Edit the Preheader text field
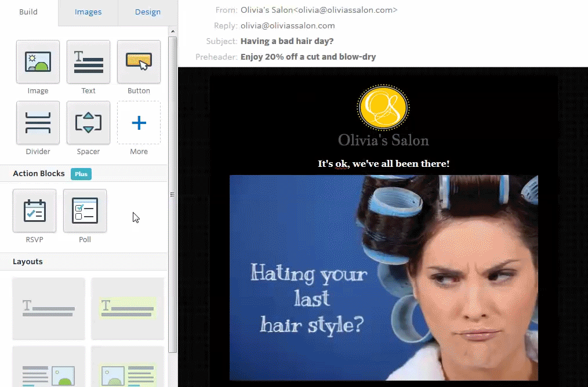588x387 pixels. [308, 57]
